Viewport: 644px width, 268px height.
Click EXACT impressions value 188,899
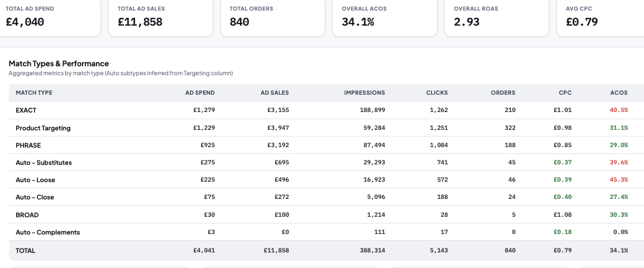pyautogui.click(x=372, y=110)
